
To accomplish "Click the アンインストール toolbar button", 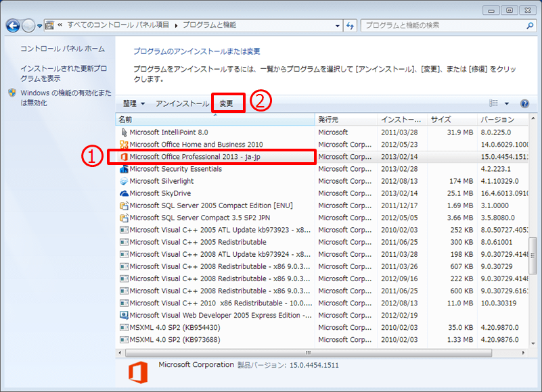I will pyautogui.click(x=182, y=103).
